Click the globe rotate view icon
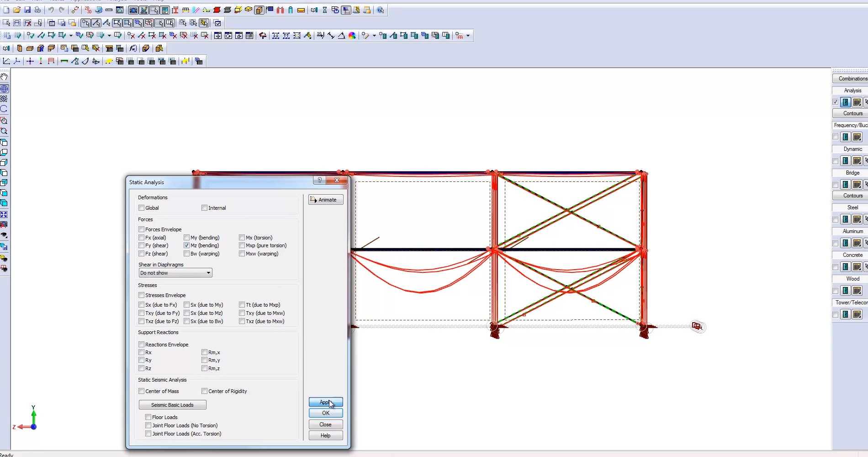 4,89
